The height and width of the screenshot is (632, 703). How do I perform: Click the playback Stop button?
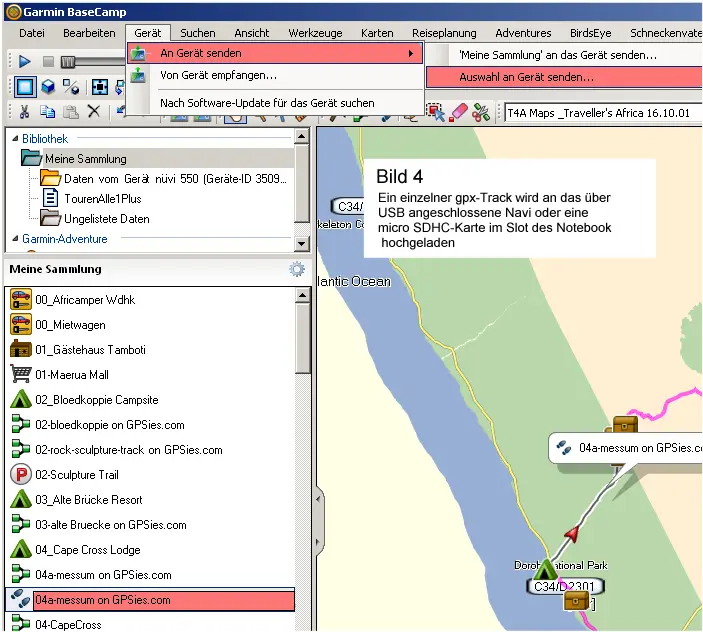tap(48, 61)
